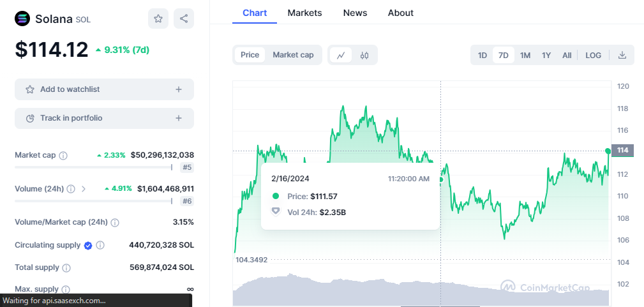
Task: Click the 104.3492 low price label
Action: pyautogui.click(x=251, y=260)
